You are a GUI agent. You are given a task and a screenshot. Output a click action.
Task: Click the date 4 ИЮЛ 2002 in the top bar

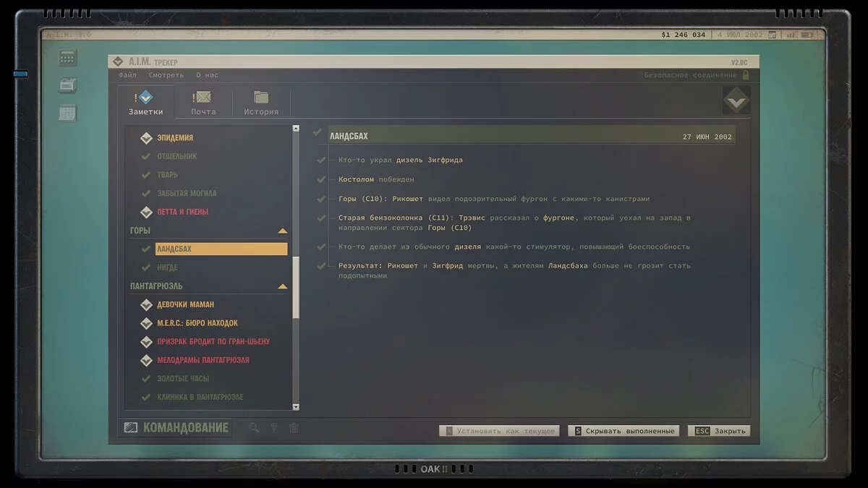point(740,35)
